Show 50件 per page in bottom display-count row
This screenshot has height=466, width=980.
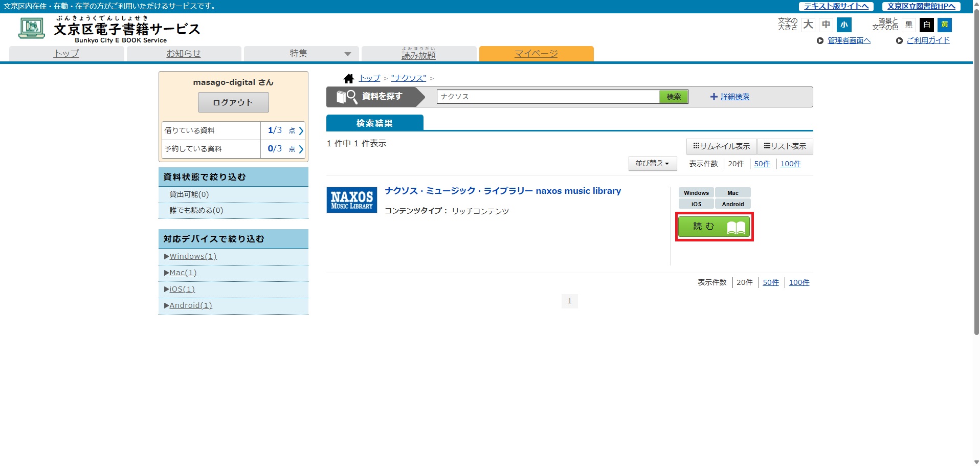click(771, 282)
